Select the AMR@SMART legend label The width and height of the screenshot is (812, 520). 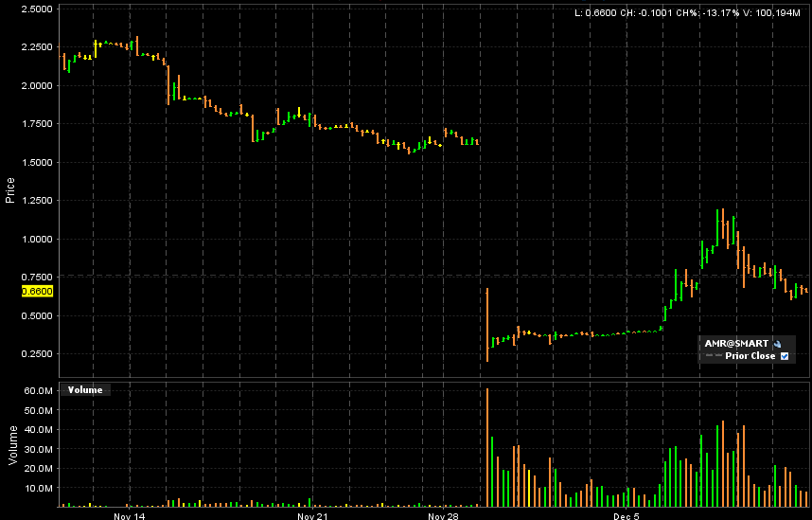[x=736, y=343]
